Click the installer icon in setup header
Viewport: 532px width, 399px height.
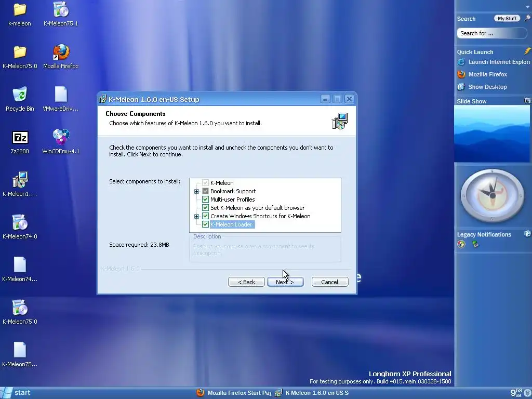(340, 121)
